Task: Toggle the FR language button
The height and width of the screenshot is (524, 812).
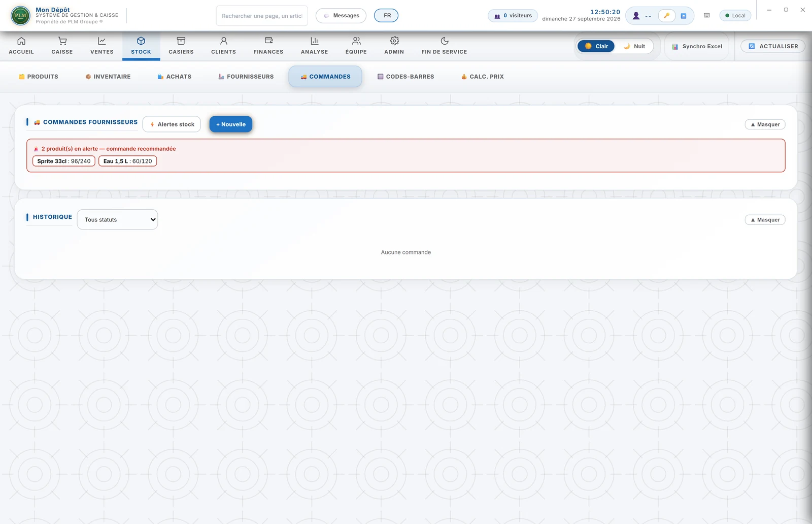Action: tap(386, 16)
